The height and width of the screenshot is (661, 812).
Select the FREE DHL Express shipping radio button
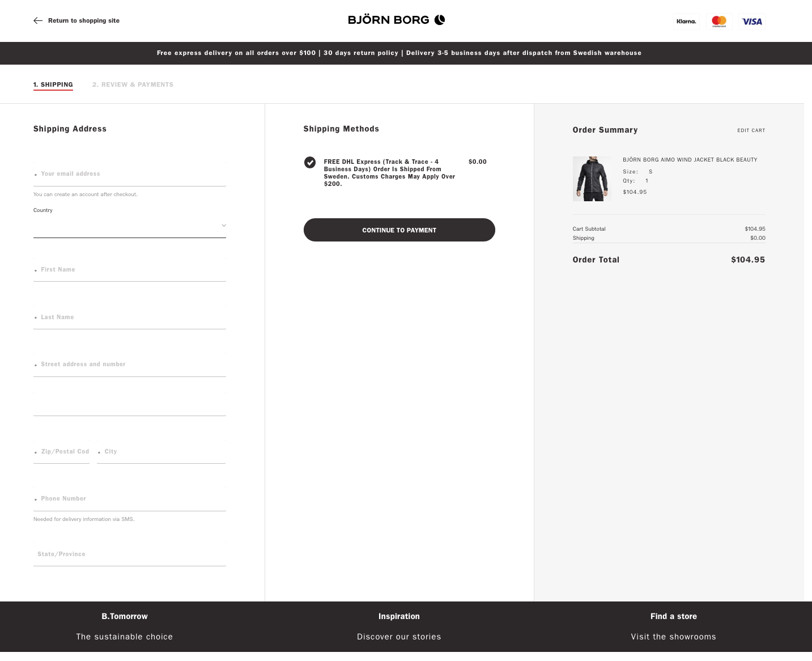tap(310, 163)
